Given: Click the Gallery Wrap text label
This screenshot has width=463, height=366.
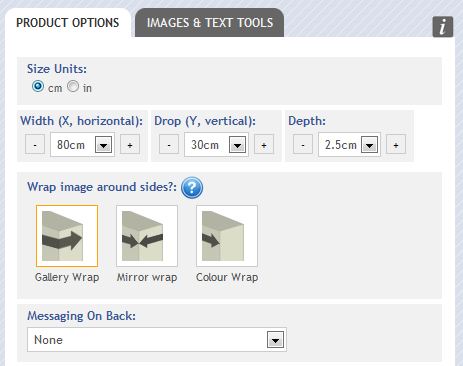Looking at the screenshot, I should [67, 277].
